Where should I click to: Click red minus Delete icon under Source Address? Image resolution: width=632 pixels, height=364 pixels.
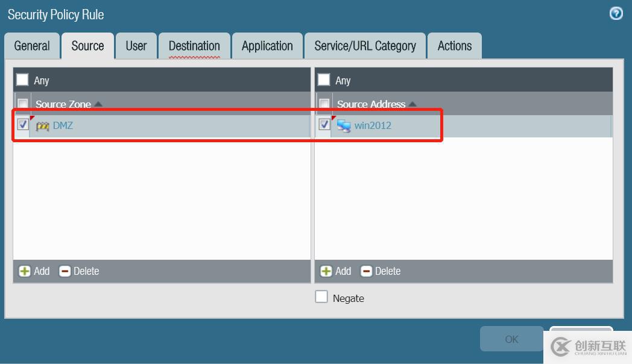tap(367, 271)
